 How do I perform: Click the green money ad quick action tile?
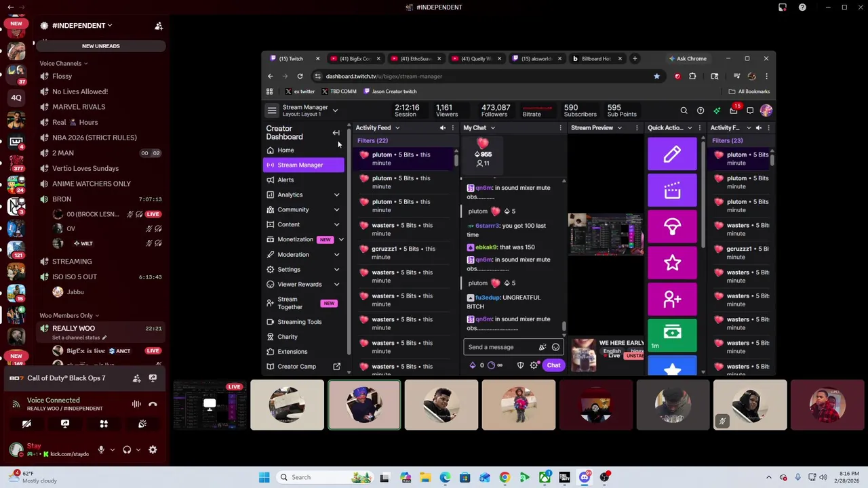(x=672, y=336)
